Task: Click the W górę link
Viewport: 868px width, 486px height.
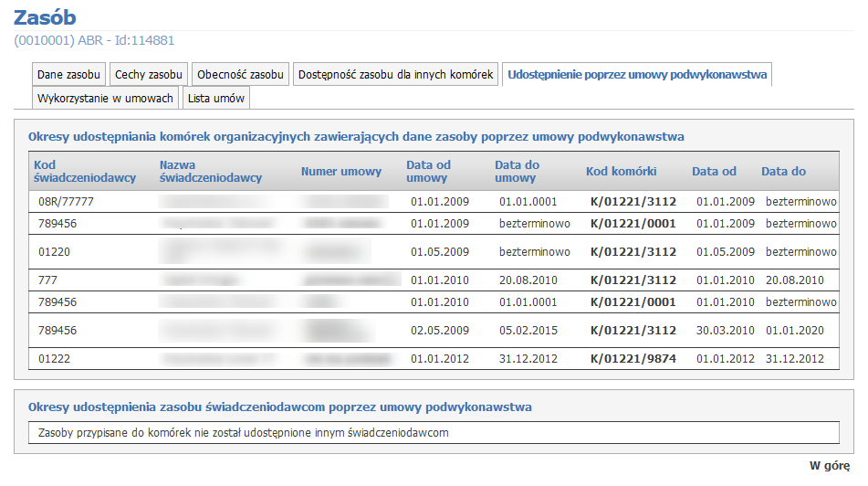Action: pos(830,465)
